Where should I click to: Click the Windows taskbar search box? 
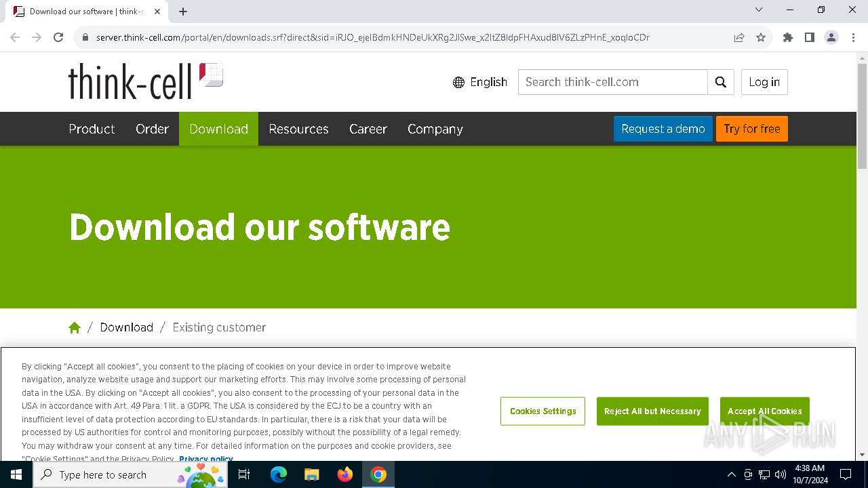[x=130, y=474]
